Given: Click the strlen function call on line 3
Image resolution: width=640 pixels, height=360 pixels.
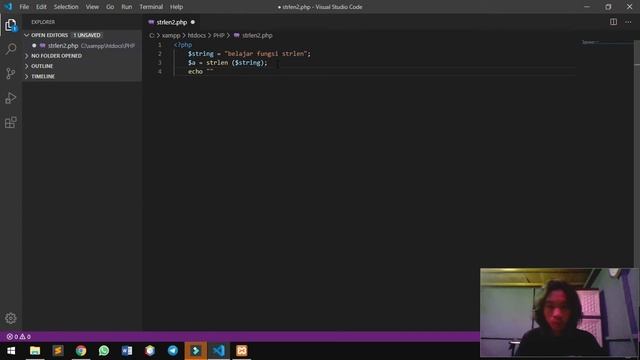Looking at the screenshot, I should pyautogui.click(x=217, y=62).
